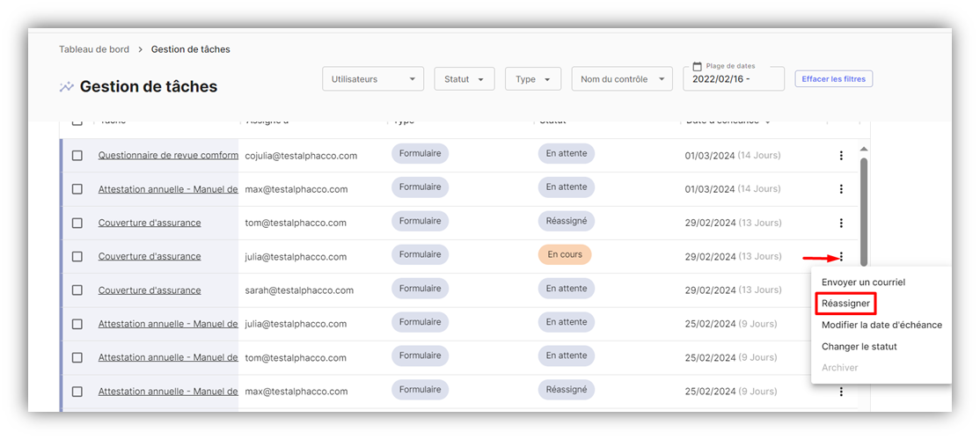Tick the checkbox for max's 01/03/2024 Attestation annuelle

[77, 188]
